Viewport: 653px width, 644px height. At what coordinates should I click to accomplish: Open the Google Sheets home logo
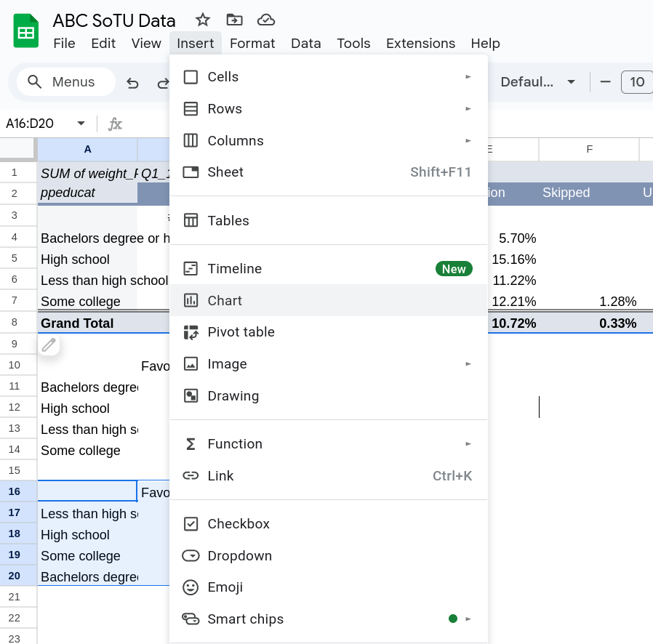pyautogui.click(x=26, y=32)
